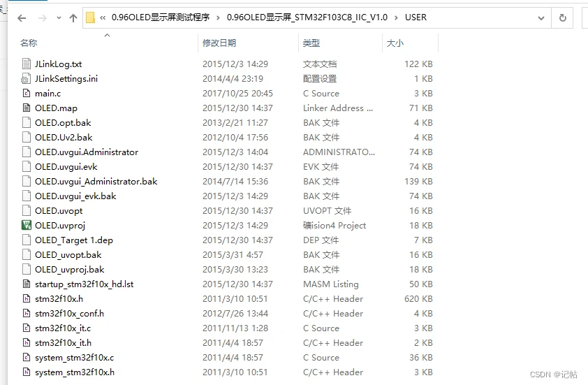
Task: Click file name OLED.uvproj
Action: click(60, 226)
